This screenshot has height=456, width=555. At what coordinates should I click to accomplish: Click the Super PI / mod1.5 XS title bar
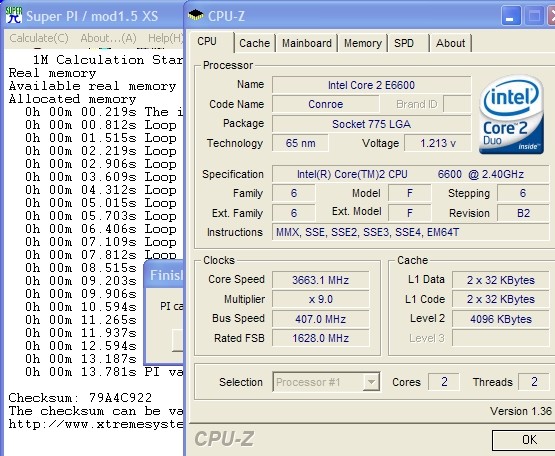tap(93, 16)
